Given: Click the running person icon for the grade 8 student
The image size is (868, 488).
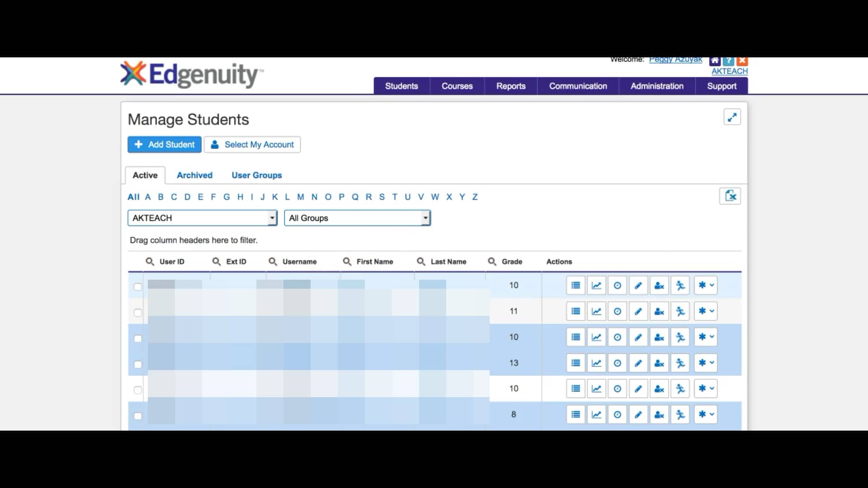Looking at the screenshot, I should tap(680, 414).
